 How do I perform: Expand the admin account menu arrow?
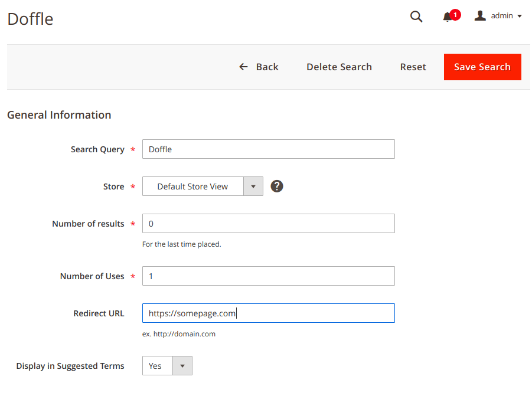[x=520, y=17]
